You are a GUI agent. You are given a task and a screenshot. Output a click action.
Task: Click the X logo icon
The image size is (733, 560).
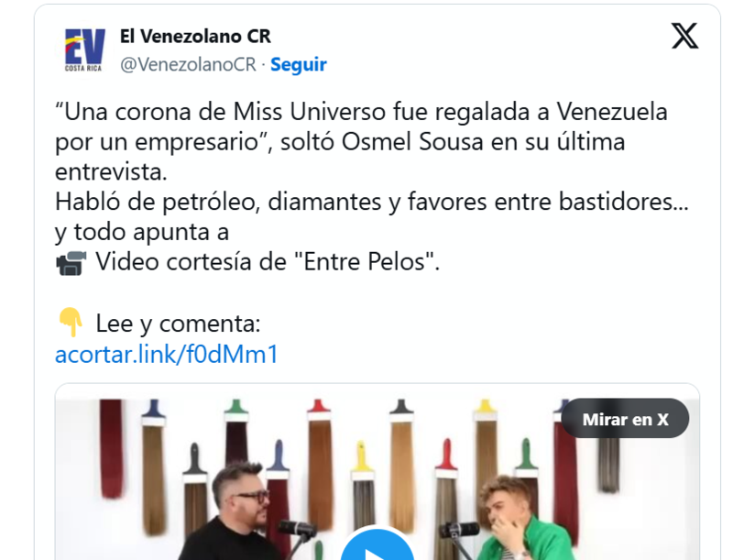click(x=684, y=36)
